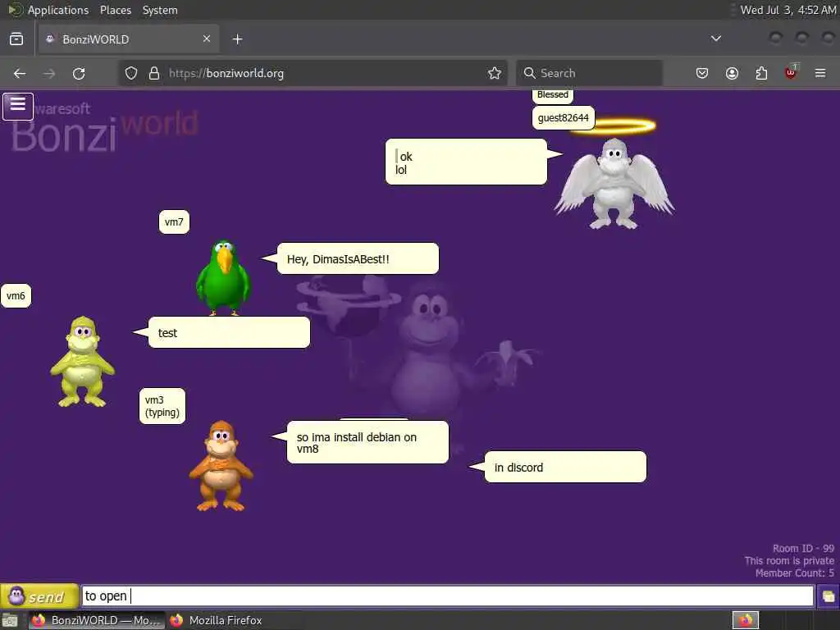Open the System menu
Image resolution: width=840 pixels, height=630 pixels.
[160, 10]
